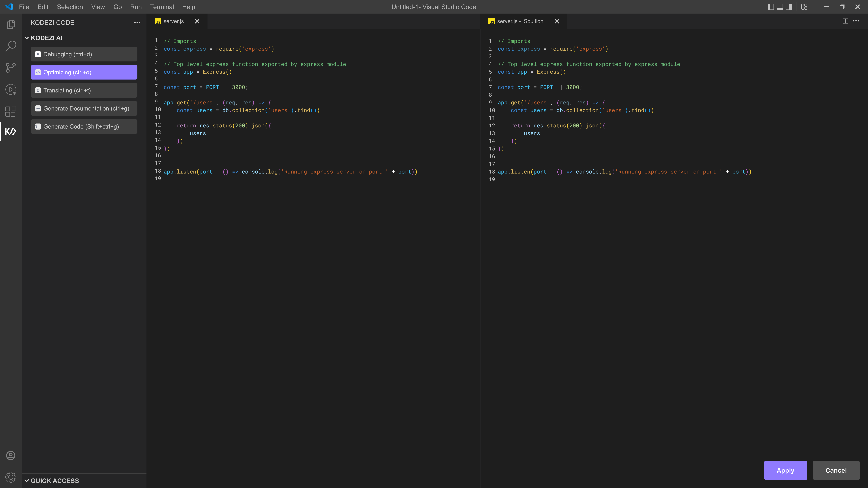Click line number 9 in left editor

coord(156,102)
